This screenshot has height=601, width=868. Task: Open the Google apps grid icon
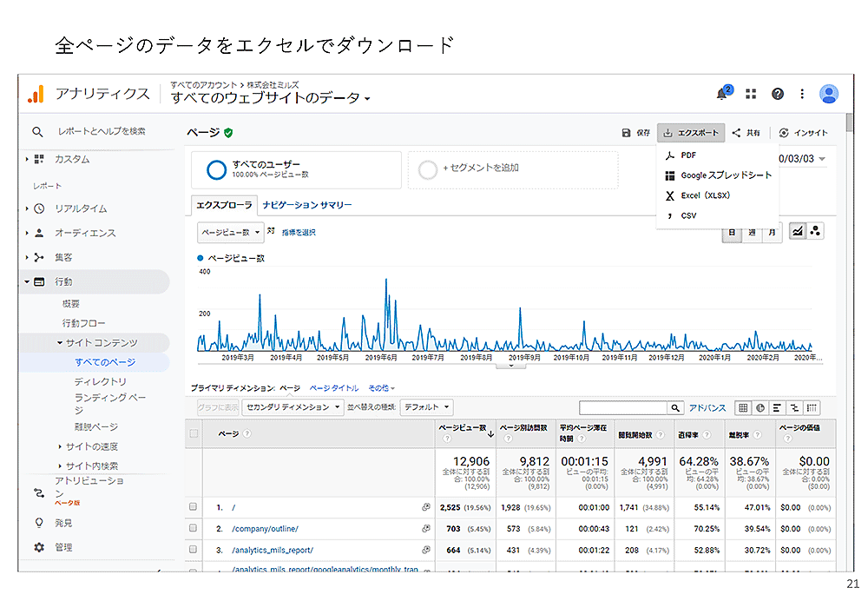click(751, 94)
